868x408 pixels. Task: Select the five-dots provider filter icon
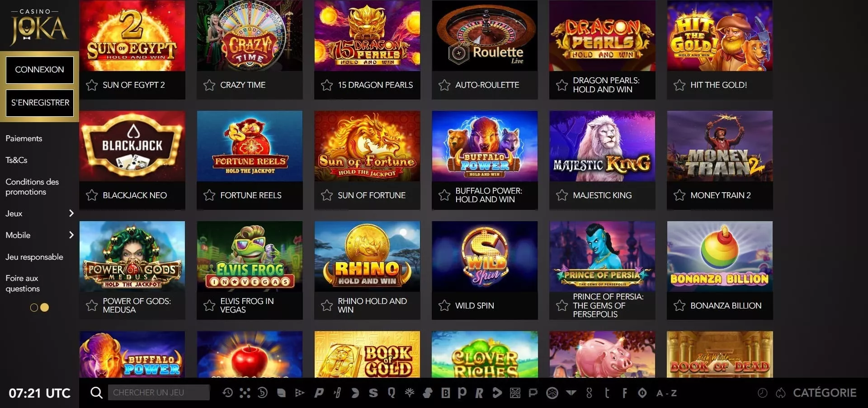click(245, 393)
